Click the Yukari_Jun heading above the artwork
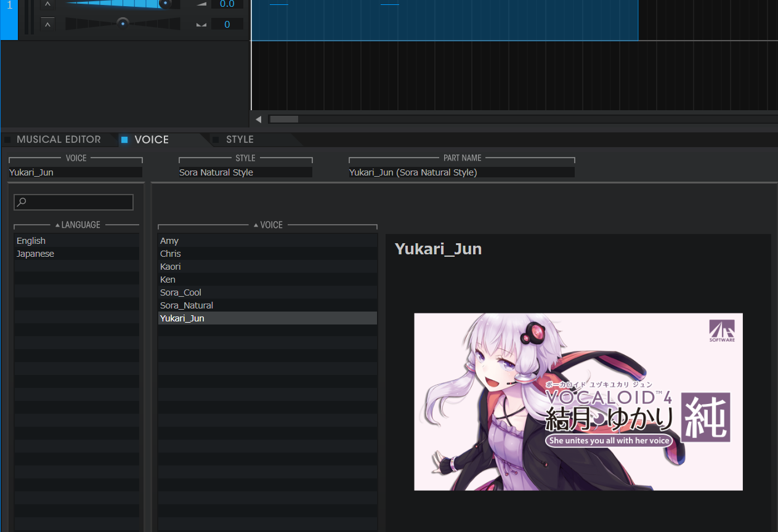Screen dimensions: 778x532 click(438, 249)
